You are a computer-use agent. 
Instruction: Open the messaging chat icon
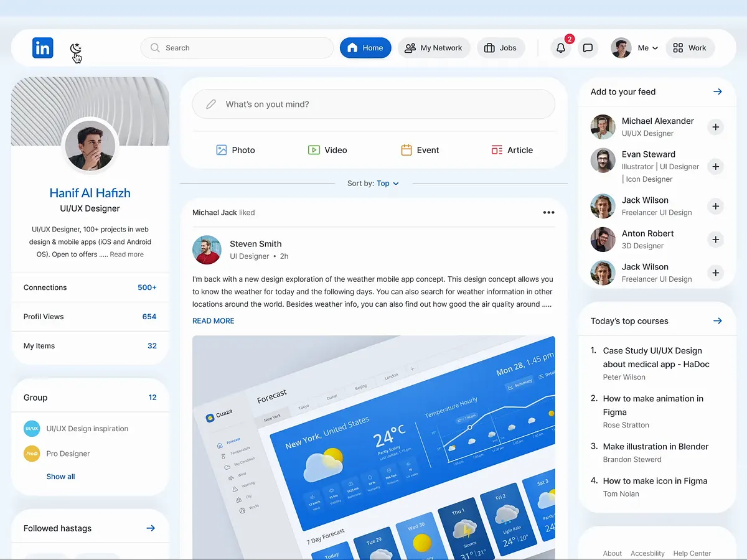(x=588, y=48)
